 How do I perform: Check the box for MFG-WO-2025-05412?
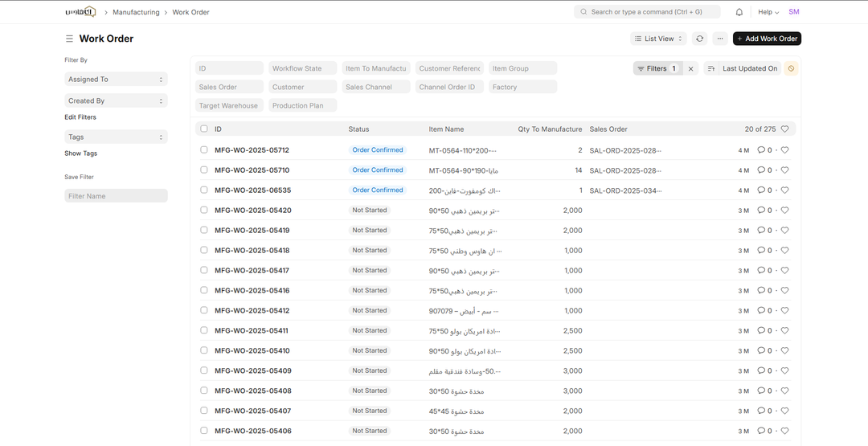tap(204, 311)
